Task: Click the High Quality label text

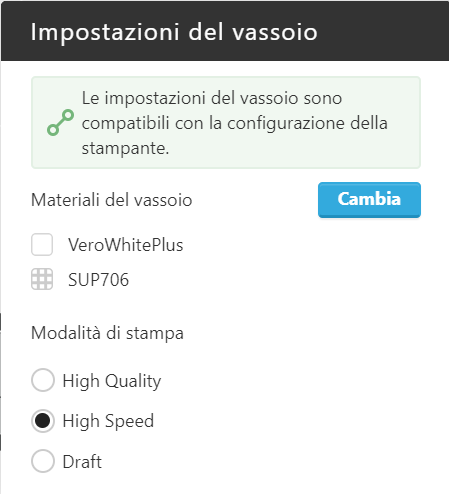Action: [x=112, y=381]
